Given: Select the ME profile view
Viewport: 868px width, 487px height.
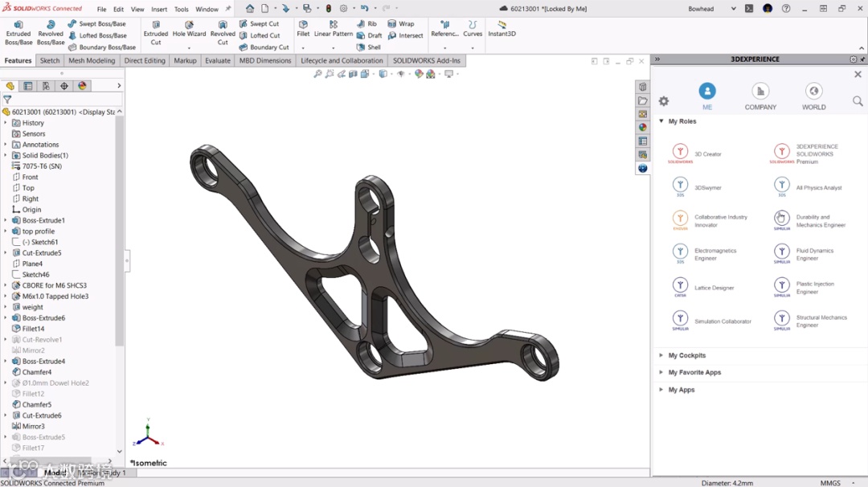Looking at the screenshot, I should (707, 96).
